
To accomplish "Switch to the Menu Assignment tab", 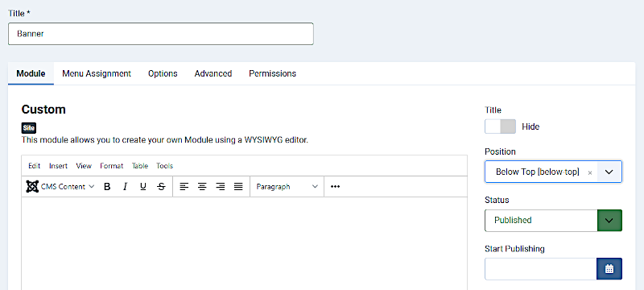I will pos(97,73).
